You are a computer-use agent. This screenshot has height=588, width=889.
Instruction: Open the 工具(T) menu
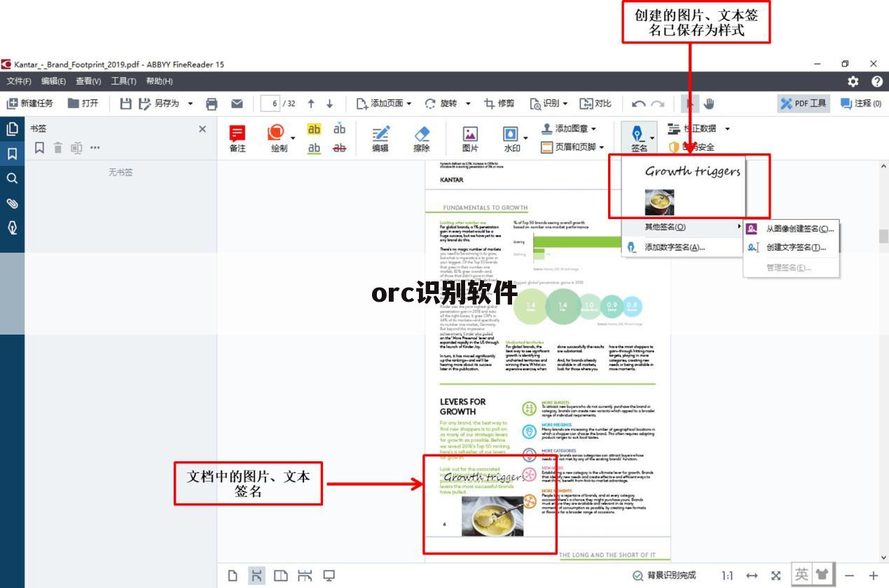click(x=123, y=81)
